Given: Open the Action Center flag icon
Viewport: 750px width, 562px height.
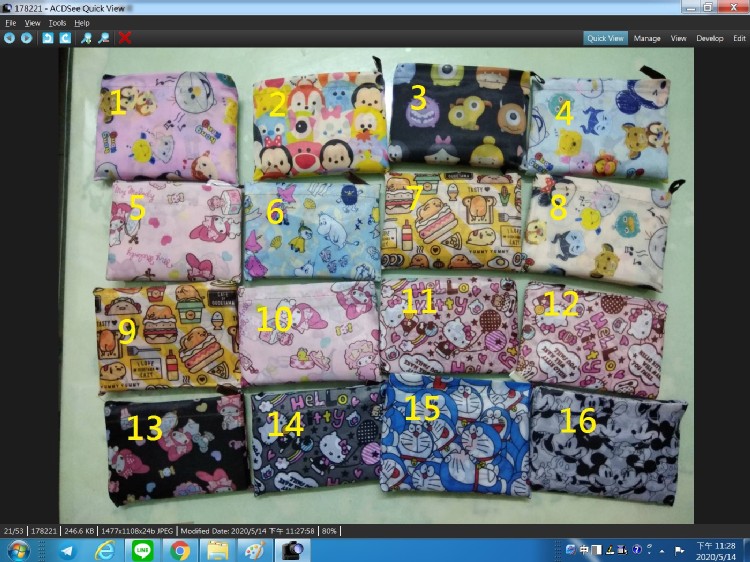Looking at the screenshot, I should point(679,551).
